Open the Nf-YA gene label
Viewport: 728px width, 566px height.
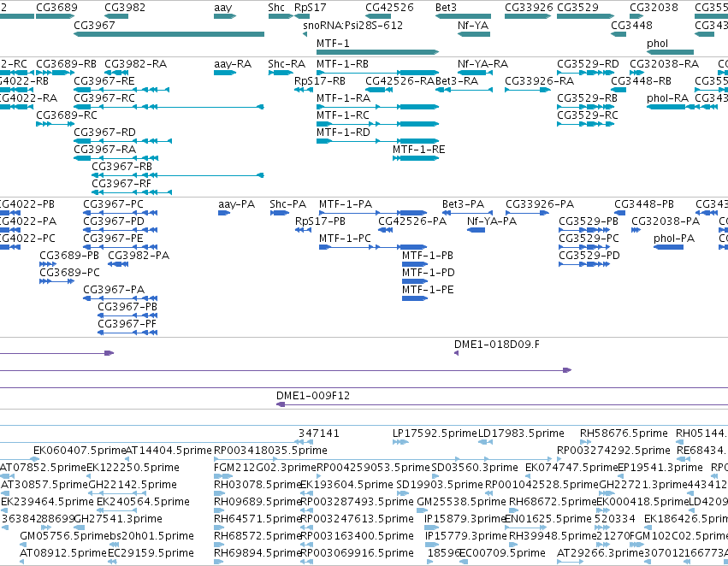click(x=473, y=26)
